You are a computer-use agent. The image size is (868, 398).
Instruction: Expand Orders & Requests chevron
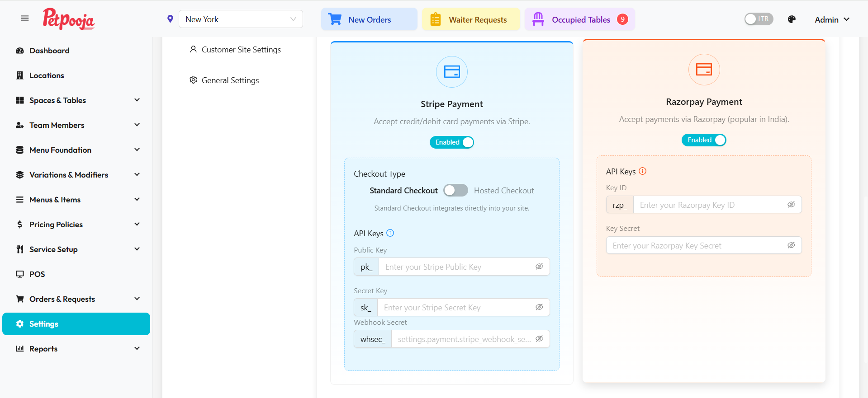137,299
